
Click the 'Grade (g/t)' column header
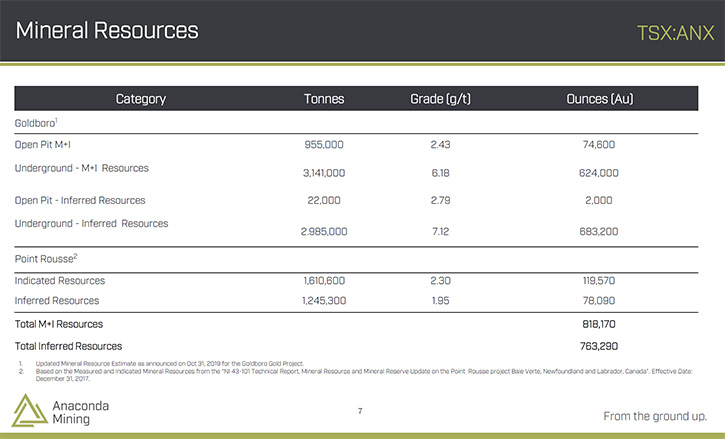tap(440, 99)
